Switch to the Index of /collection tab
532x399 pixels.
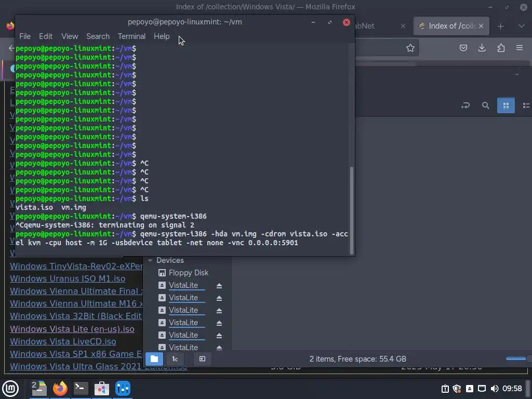point(447,26)
